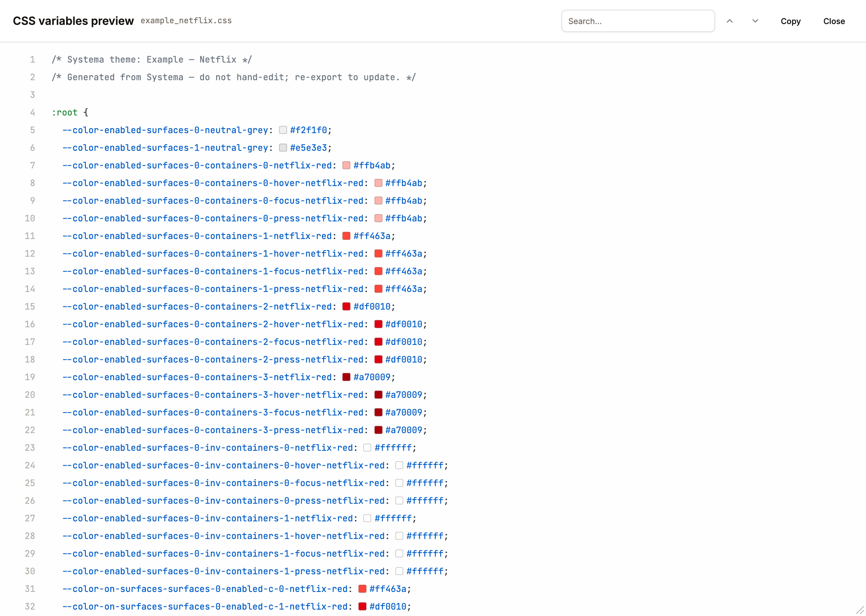
Task: Click the #e5e3e3 swatch on line 6
Action: 283,148
